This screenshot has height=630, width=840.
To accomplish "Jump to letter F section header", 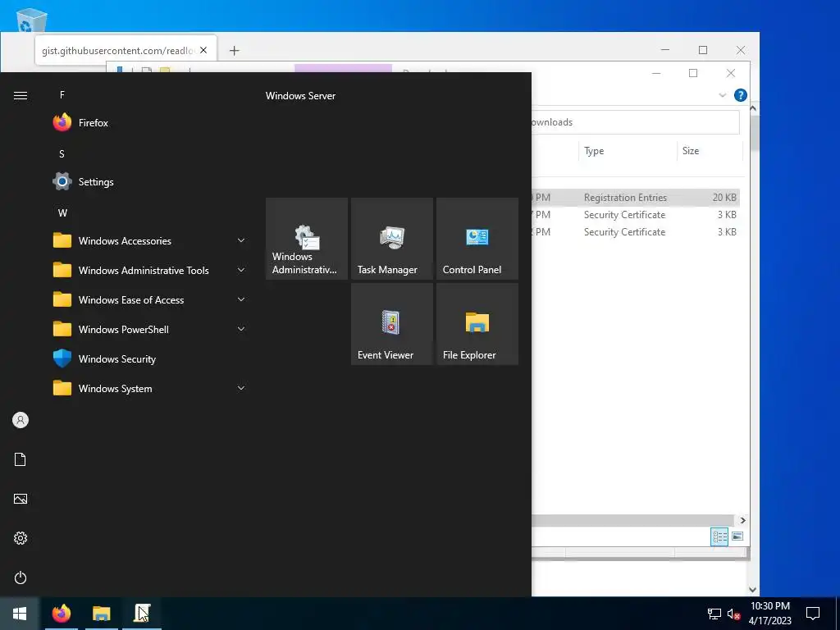I will pos(62,95).
